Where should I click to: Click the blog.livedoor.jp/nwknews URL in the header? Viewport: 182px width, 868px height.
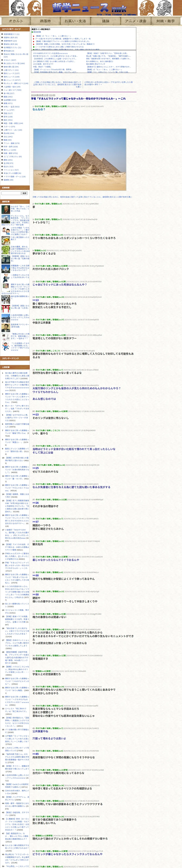(x=117, y=14)
